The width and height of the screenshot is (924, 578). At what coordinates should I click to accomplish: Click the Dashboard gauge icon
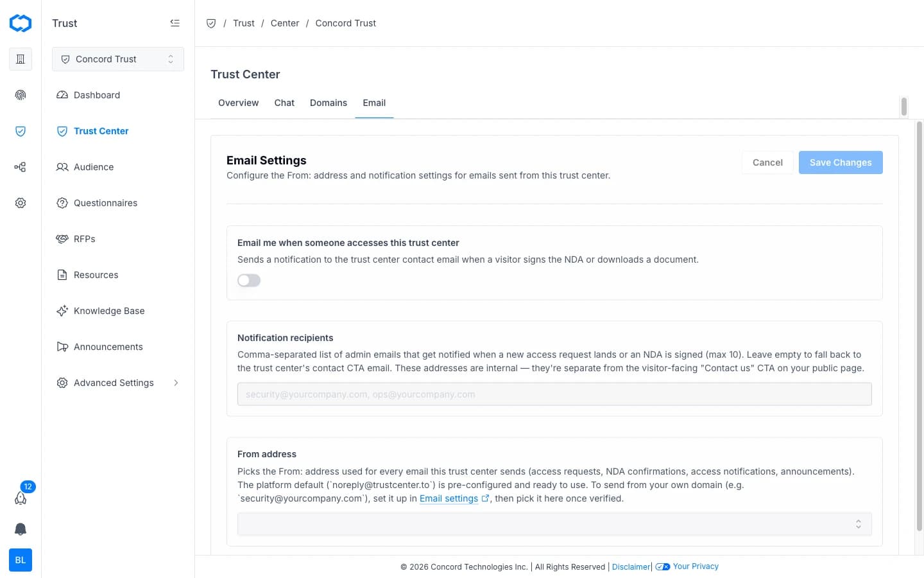pos(62,95)
